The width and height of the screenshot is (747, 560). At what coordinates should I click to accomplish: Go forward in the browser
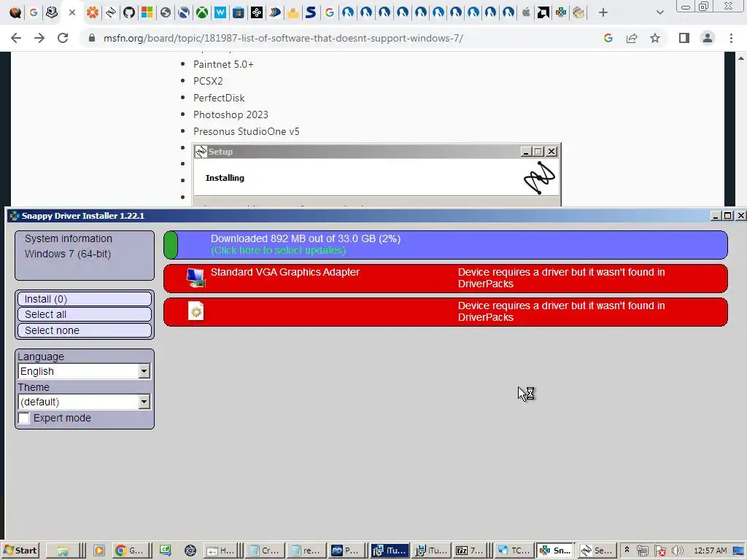[x=39, y=38]
